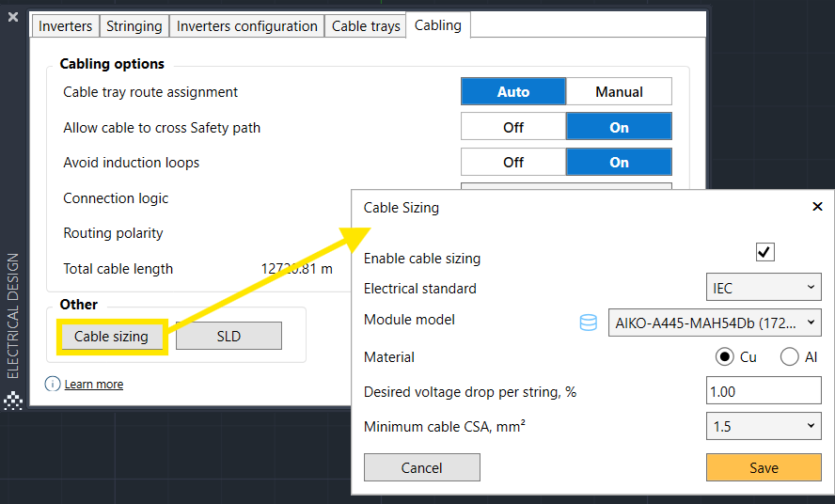This screenshot has height=504, width=835.
Task: Turn Off avoid induction loops
Action: tap(513, 162)
